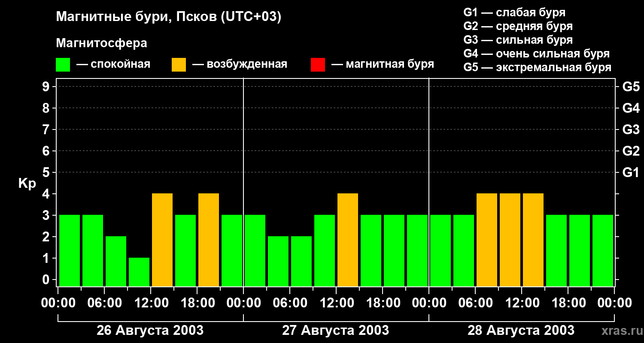The height and width of the screenshot is (343, 644).
Task: Select the Kp 1 bar on 26 August
Action: pyautogui.click(x=139, y=272)
